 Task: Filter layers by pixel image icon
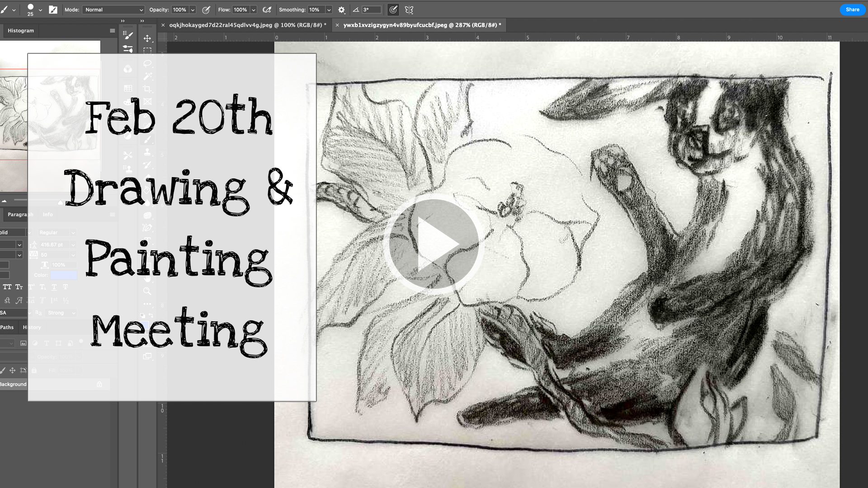23,343
